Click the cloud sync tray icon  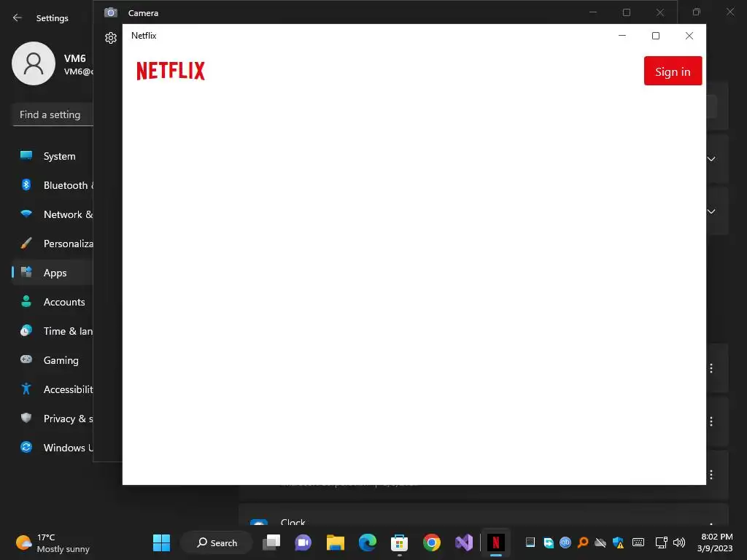click(x=600, y=542)
